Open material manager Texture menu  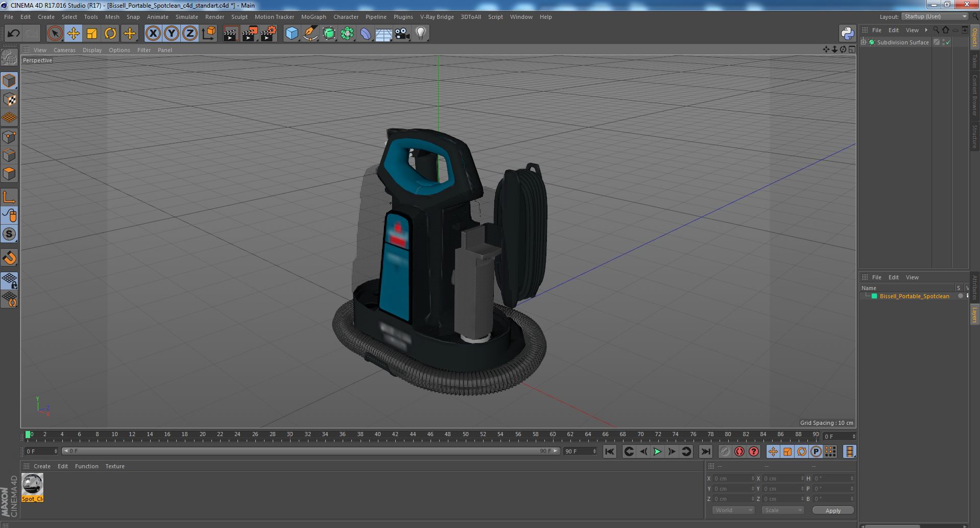[115, 466]
